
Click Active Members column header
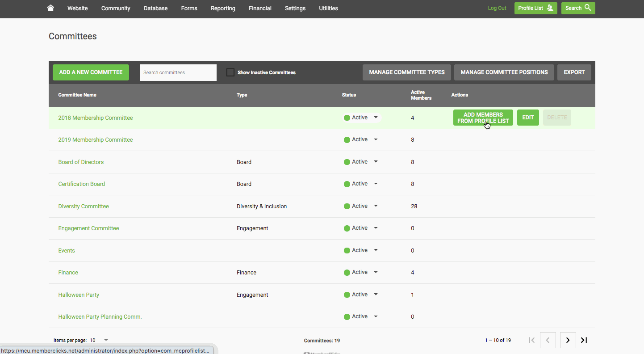pos(421,95)
